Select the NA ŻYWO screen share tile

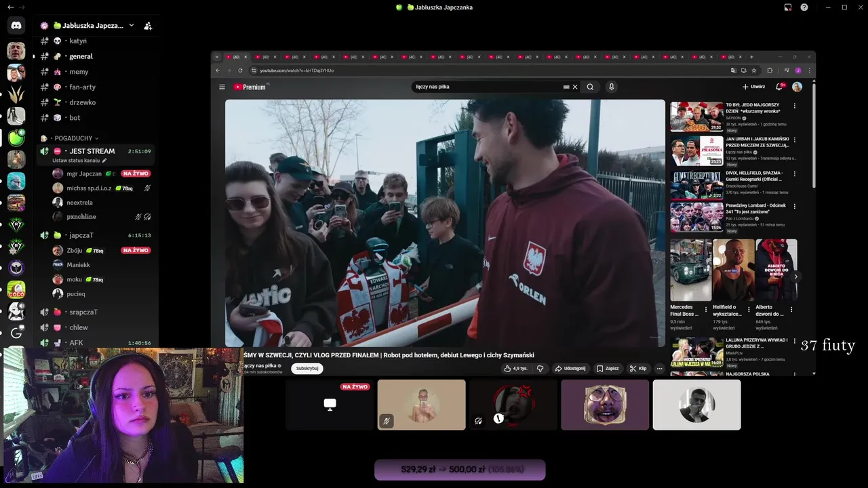[x=330, y=405]
